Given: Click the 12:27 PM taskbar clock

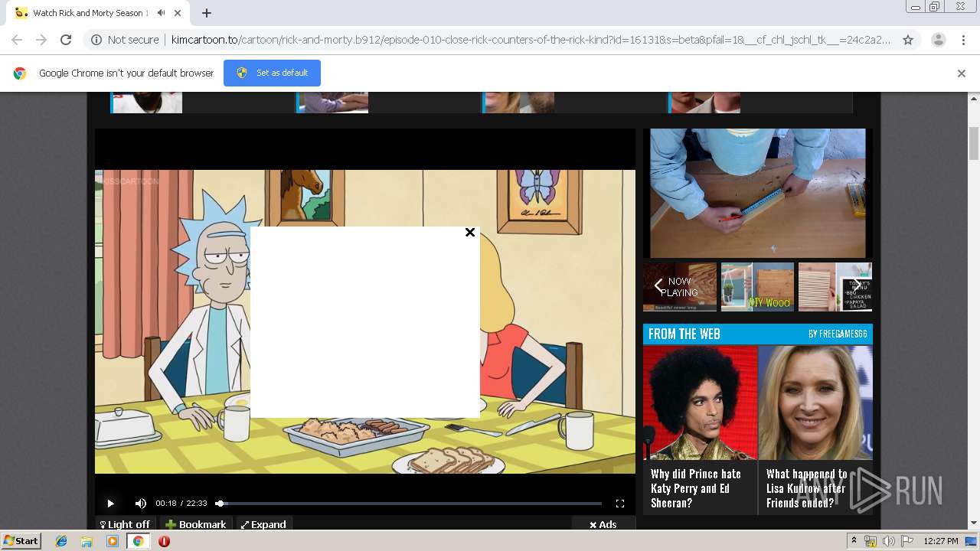Looking at the screenshot, I should pos(941,541).
